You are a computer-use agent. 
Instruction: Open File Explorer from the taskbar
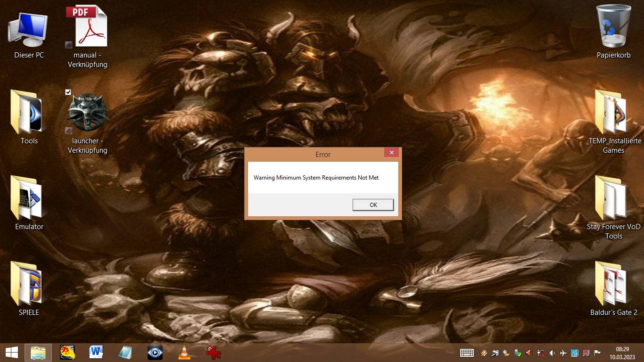(38, 352)
